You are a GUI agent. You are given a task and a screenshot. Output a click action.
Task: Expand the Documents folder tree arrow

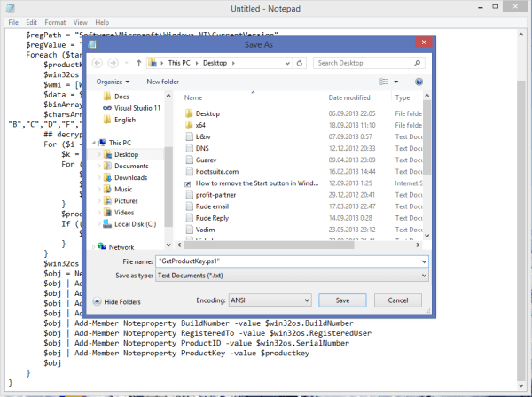point(98,166)
